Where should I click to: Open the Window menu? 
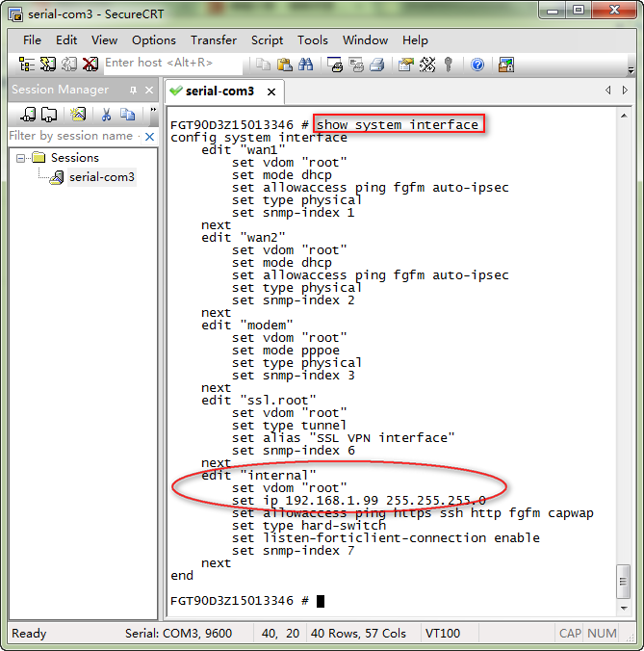pyautogui.click(x=365, y=40)
